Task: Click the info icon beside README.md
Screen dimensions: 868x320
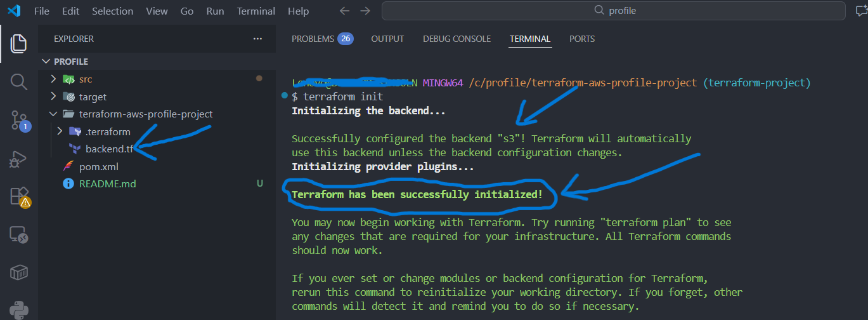Action: pyautogui.click(x=68, y=184)
